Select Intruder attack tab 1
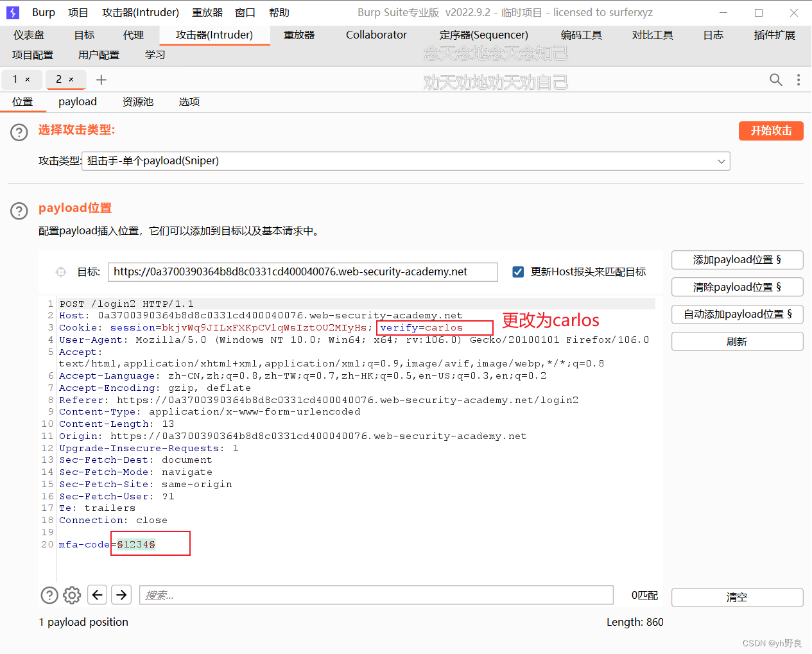The width and height of the screenshot is (812, 654). coord(15,80)
